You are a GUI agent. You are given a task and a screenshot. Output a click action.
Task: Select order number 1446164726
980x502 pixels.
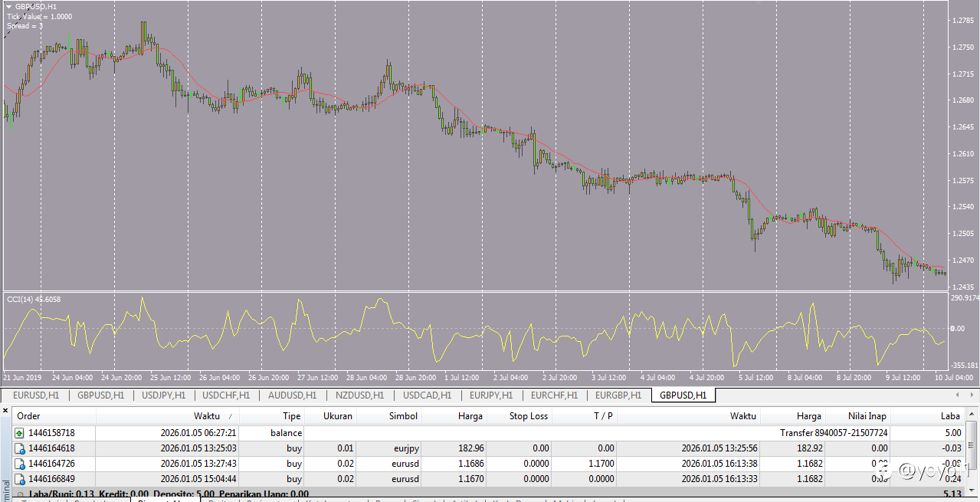pyautogui.click(x=51, y=464)
